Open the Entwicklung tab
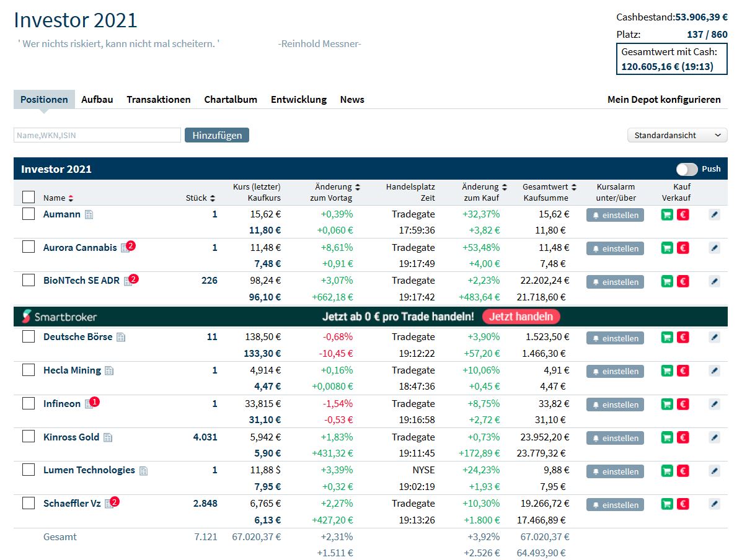 pos(299,99)
